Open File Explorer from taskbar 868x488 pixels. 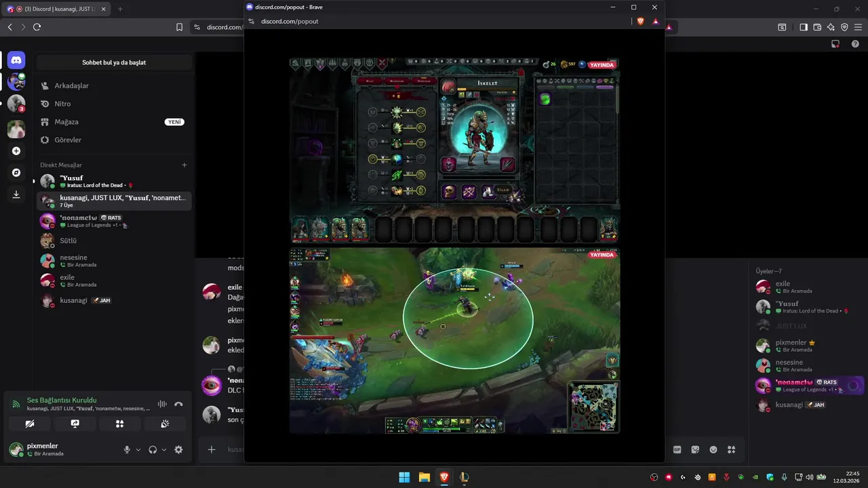pyautogui.click(x=424, y=477)
